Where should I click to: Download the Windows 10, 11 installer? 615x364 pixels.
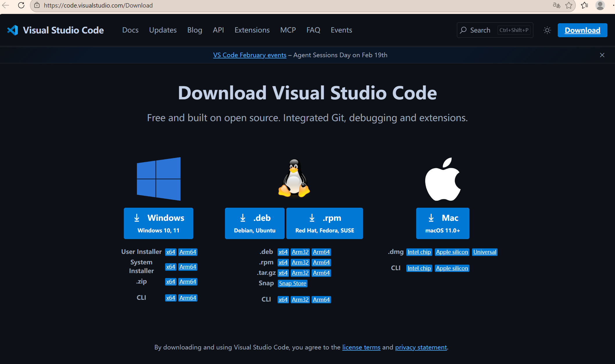(158, 223)
